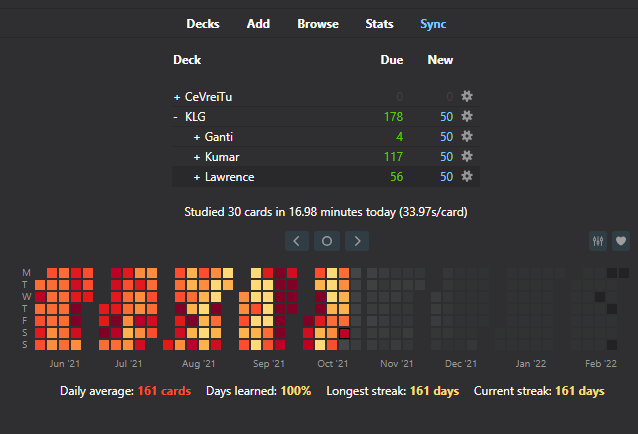Screen dimensions: 638x434
Task: Click the heart icon beside the heatmap
Action: 621,240
